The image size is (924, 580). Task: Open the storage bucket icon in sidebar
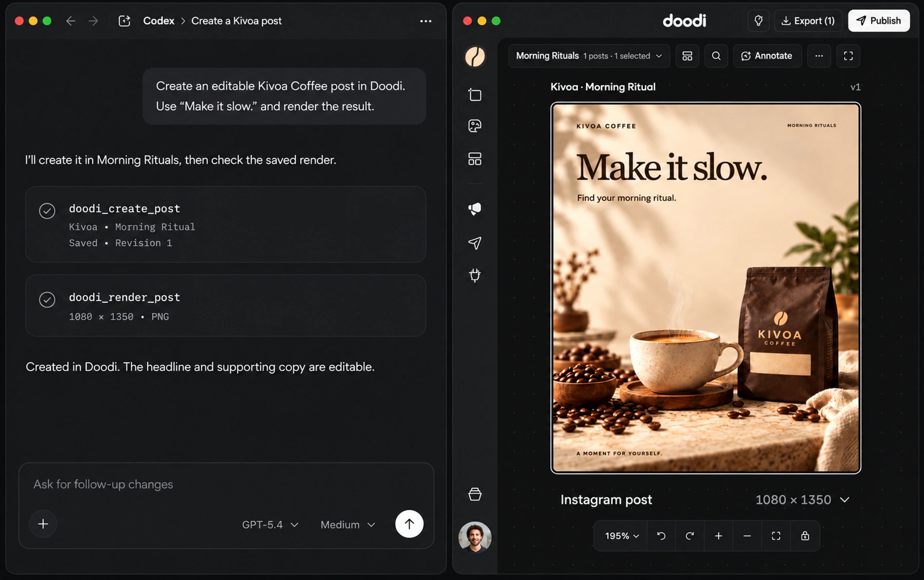point(475,494)
